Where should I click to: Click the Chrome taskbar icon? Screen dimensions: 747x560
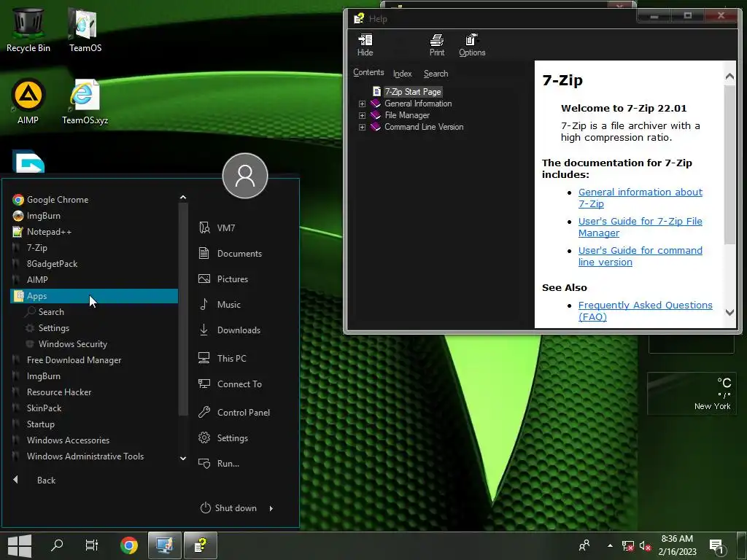[x=128, y=545]
